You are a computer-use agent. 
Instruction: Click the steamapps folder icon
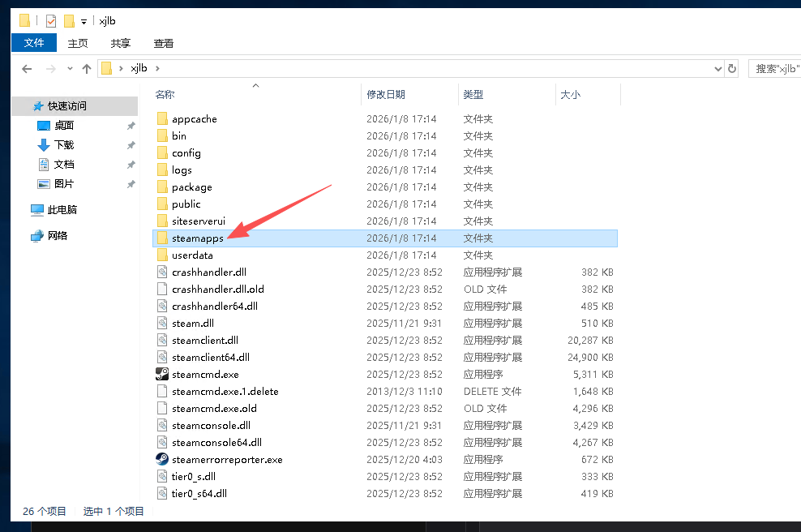(162, 238)
